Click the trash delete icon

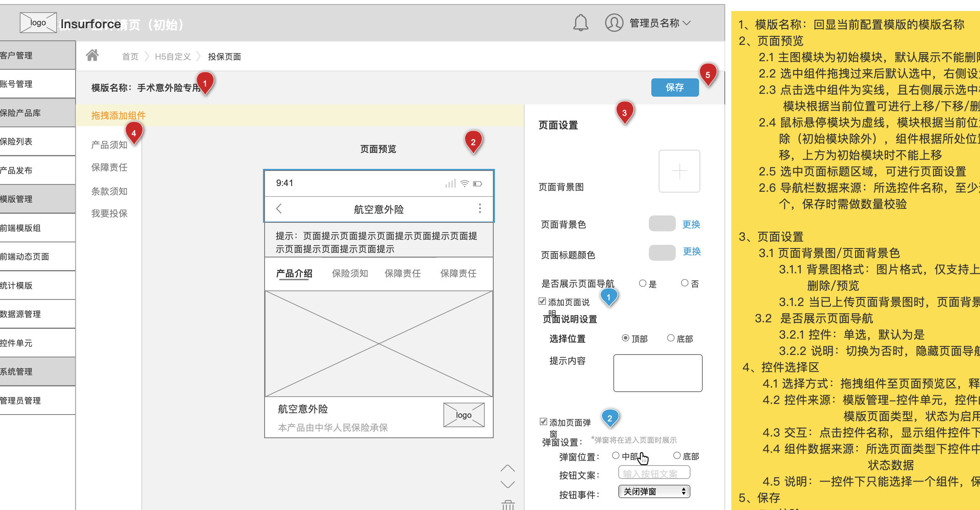(508, 505)
